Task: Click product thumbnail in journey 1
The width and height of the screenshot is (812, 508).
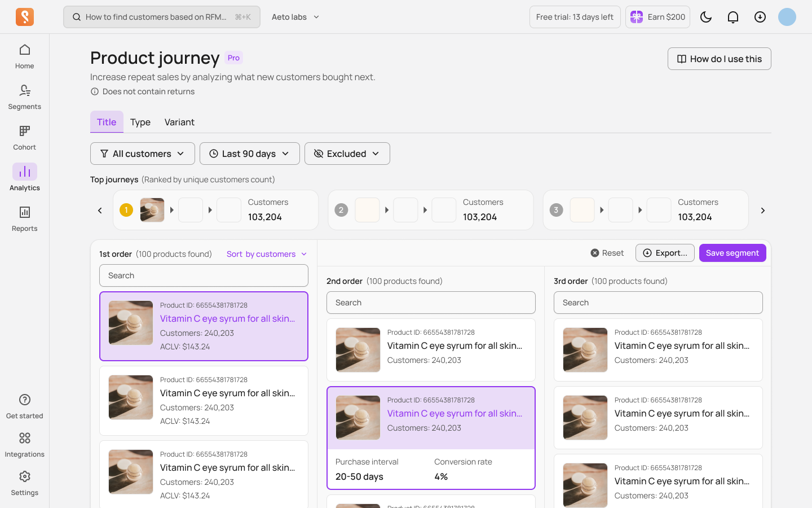Action: [x=152, y=210]
